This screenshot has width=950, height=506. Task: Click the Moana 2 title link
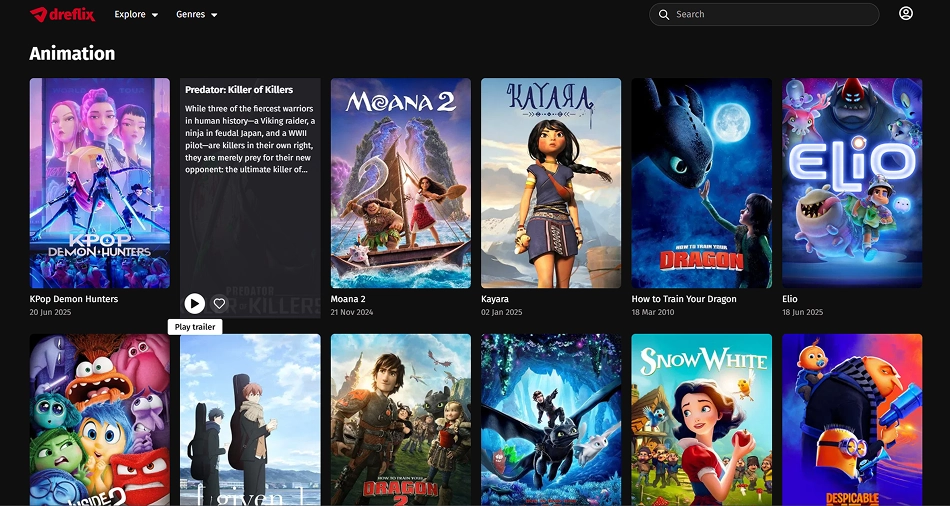[348, 299]
